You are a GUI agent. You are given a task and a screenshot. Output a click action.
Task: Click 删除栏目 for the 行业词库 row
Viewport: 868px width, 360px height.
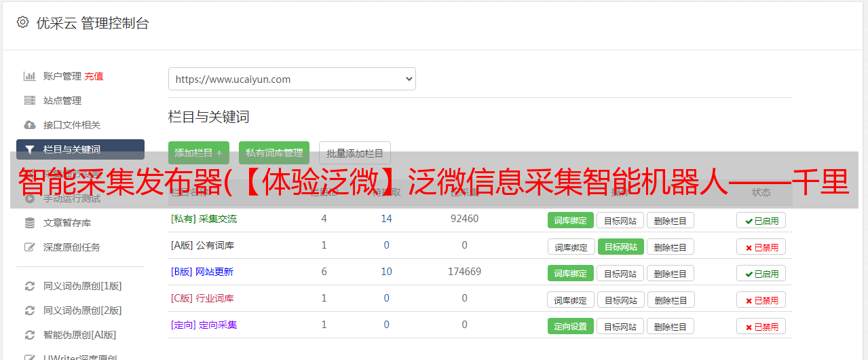click(670, 300)
